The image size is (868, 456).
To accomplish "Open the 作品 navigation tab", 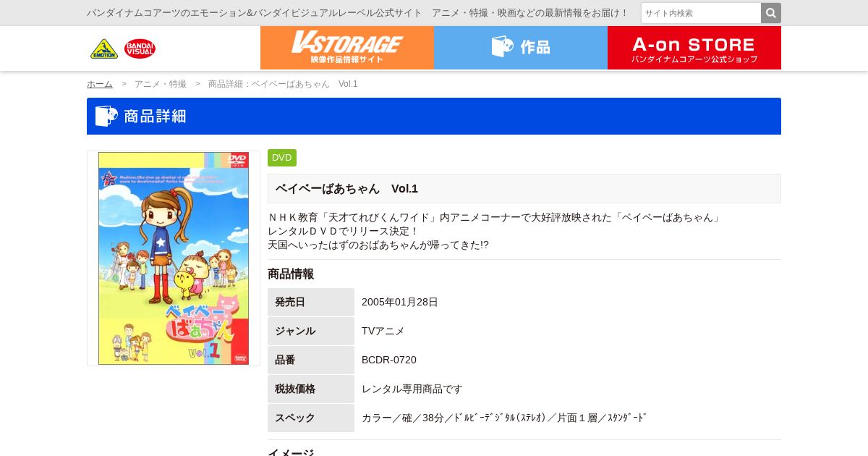I will pos(521,48).
